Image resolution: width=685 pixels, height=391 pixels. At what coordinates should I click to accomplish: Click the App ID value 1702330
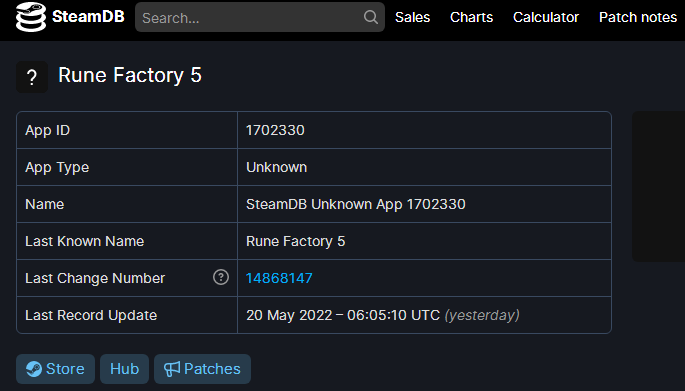[275, 130]
